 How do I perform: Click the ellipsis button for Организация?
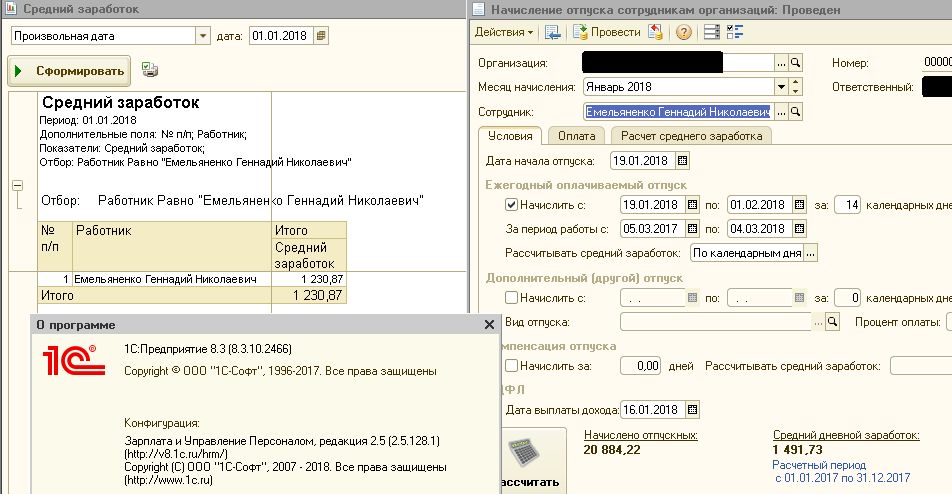click(781, 63)
